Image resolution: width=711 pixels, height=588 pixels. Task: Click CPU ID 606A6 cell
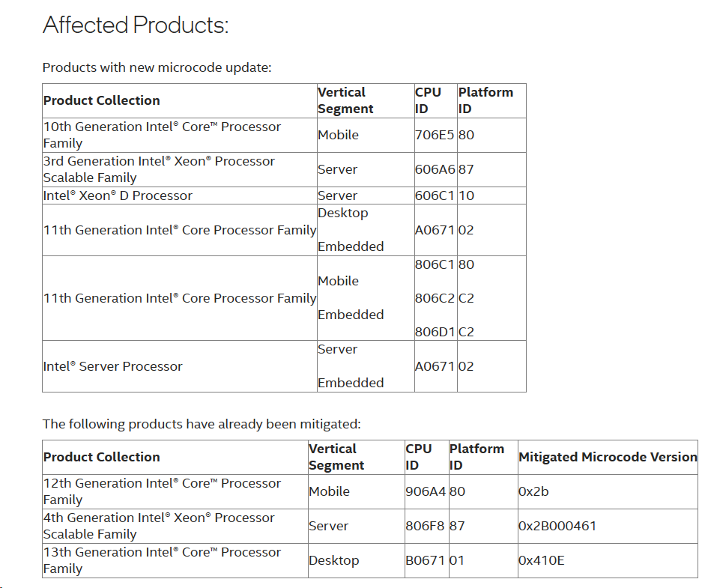pyautogui.click(x=435, y=170)
